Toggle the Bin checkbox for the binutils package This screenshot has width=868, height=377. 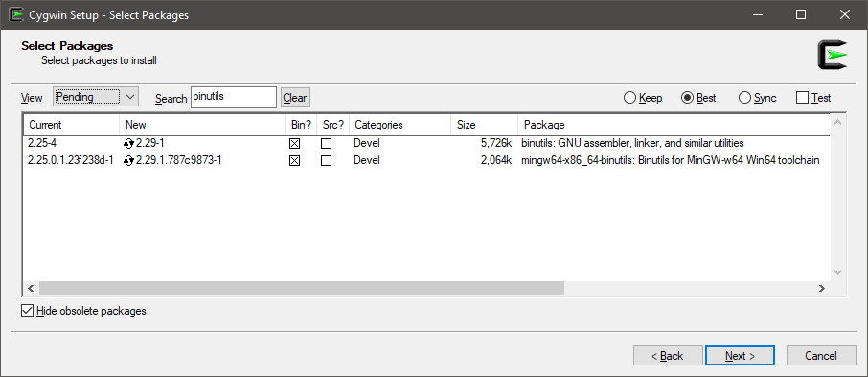coord(294,144)
